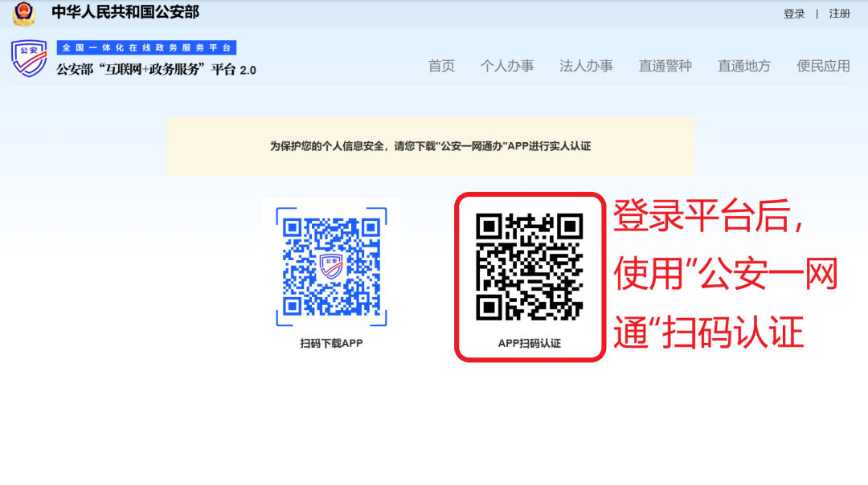Viewport: 868px width, 485px height.
Task: Open the 直通地方 navigation entry
Action: pos(743,67)
